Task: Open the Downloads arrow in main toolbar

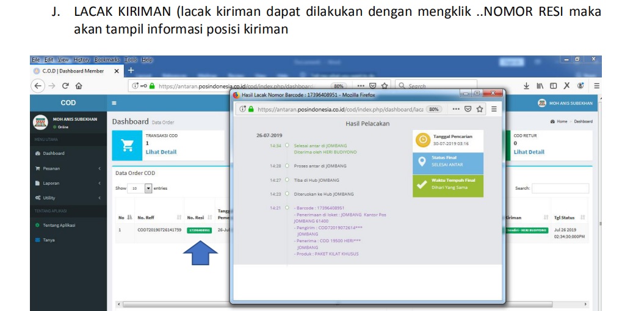Action: tap(527, 86)
